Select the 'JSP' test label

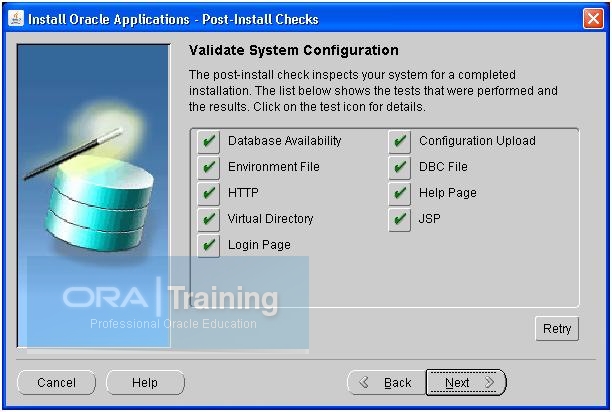pos(429,218)
